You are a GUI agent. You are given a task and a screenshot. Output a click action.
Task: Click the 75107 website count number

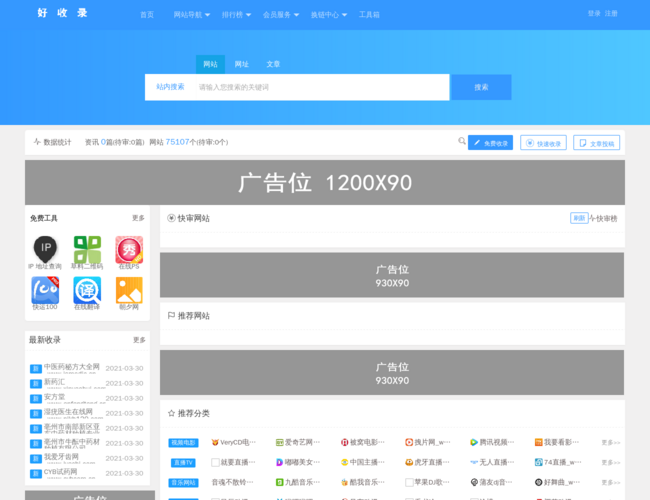[x=177, y=142]
